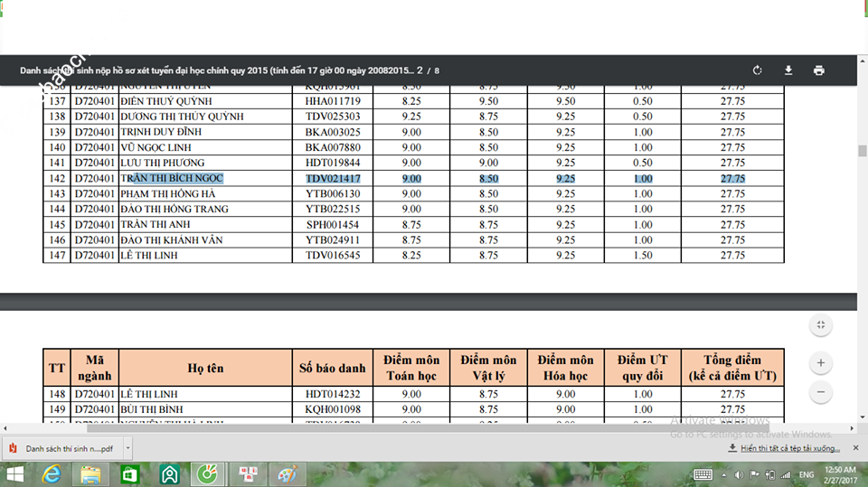This screenshot has height=487, width=868.
Task: Click the volume icon in system tray
Action: (x=739, y=474)
